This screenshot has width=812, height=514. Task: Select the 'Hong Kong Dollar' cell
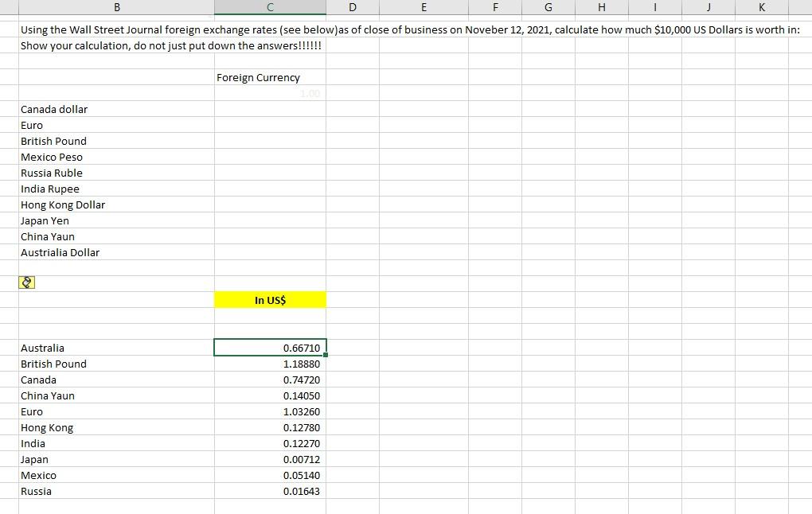(116, 205)
